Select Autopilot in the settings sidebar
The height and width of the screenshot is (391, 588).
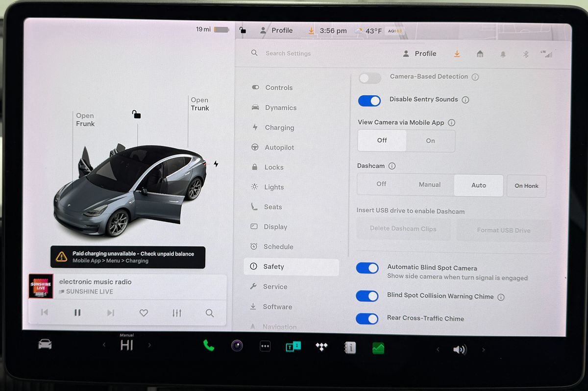[x=279, y=147]
